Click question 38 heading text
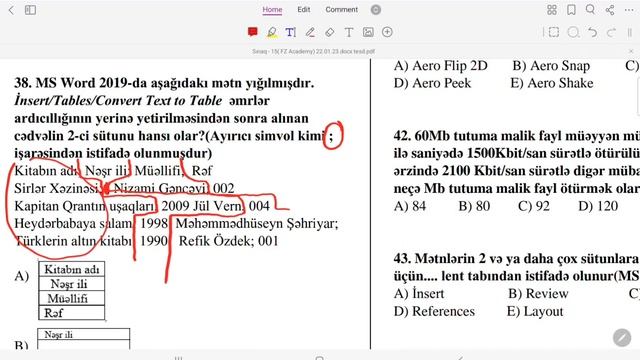This screenshot has width=640, height=360. [x=164, y=83]
